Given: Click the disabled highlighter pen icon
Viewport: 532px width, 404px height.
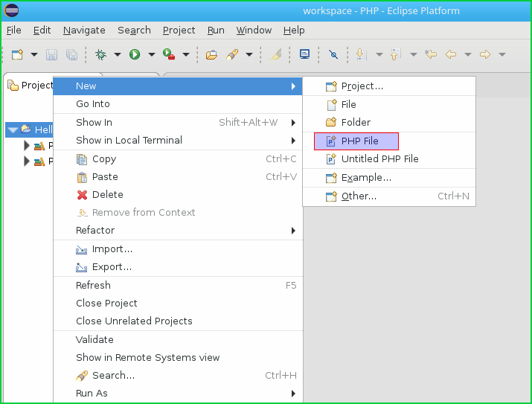Looking at the screenshot, I should (x=275, y=54).
